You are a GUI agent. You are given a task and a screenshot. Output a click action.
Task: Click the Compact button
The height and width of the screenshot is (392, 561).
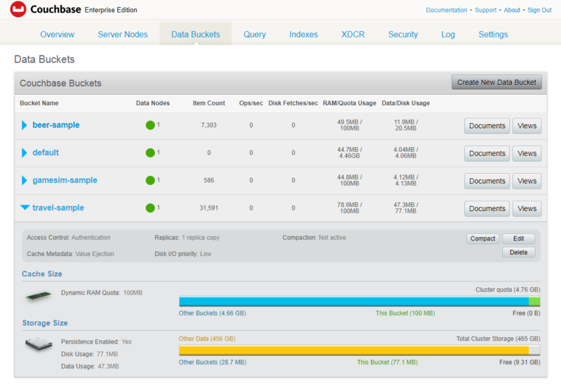coord(482,238)
